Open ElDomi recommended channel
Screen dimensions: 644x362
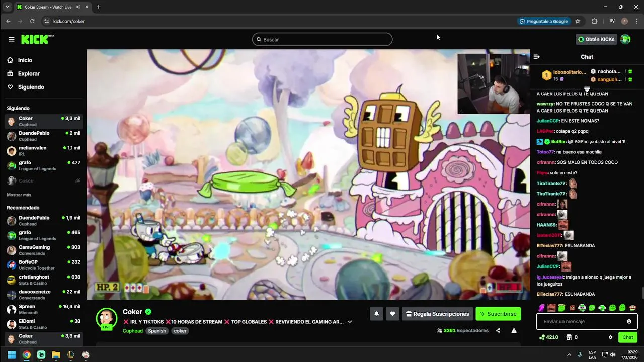click(x=43, y=324)
